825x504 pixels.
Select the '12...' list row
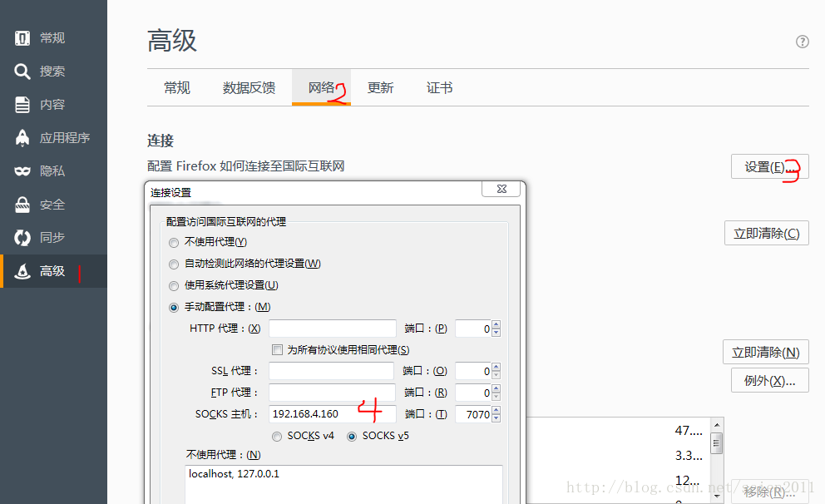pyautogui.click(x=618, y=481)
